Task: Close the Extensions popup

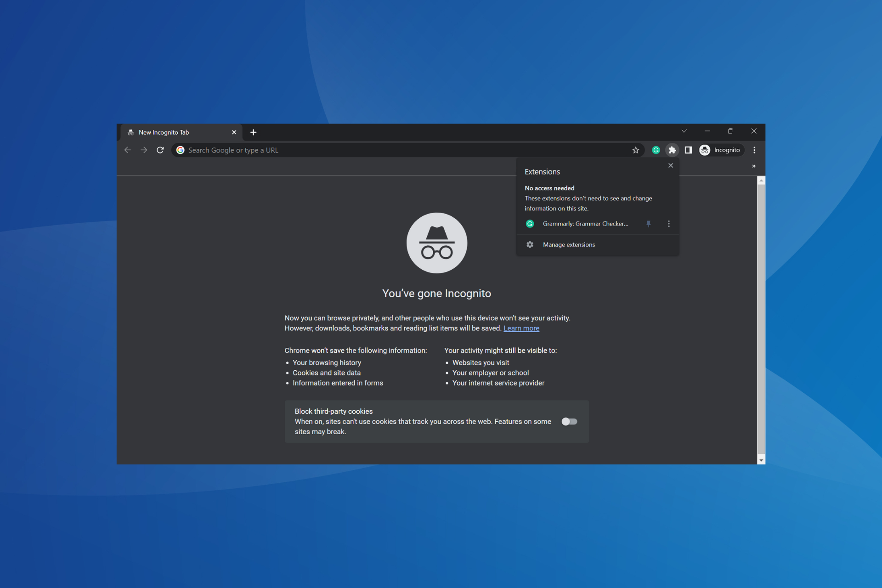Action: 671,165
